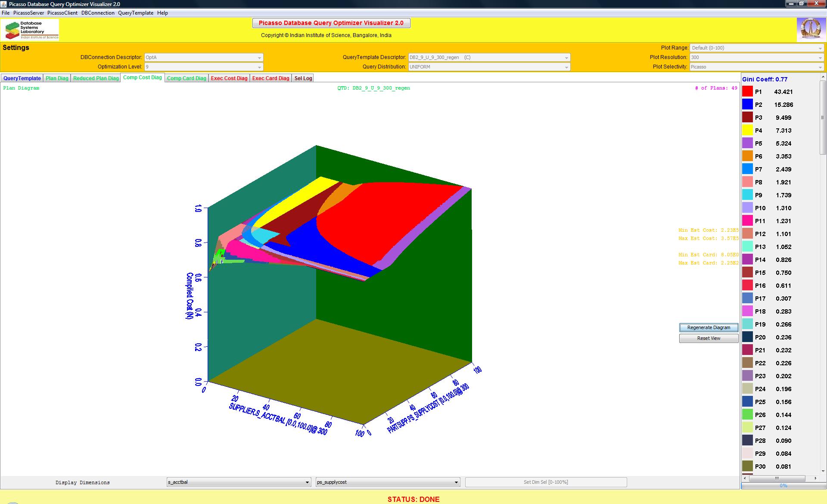Click the P26 green plan swatch
Image resolution: width=827 pixels, height=504 pixels.
[x=747, y=414]
